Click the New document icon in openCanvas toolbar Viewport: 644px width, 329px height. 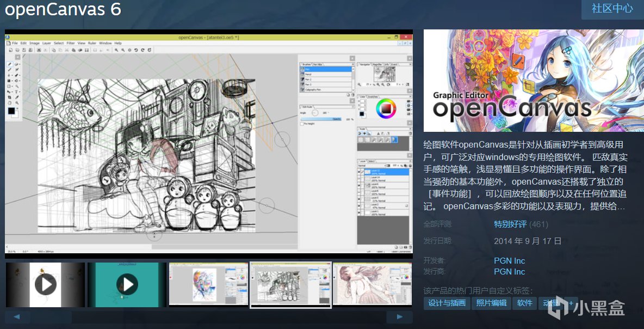point(11,50)
